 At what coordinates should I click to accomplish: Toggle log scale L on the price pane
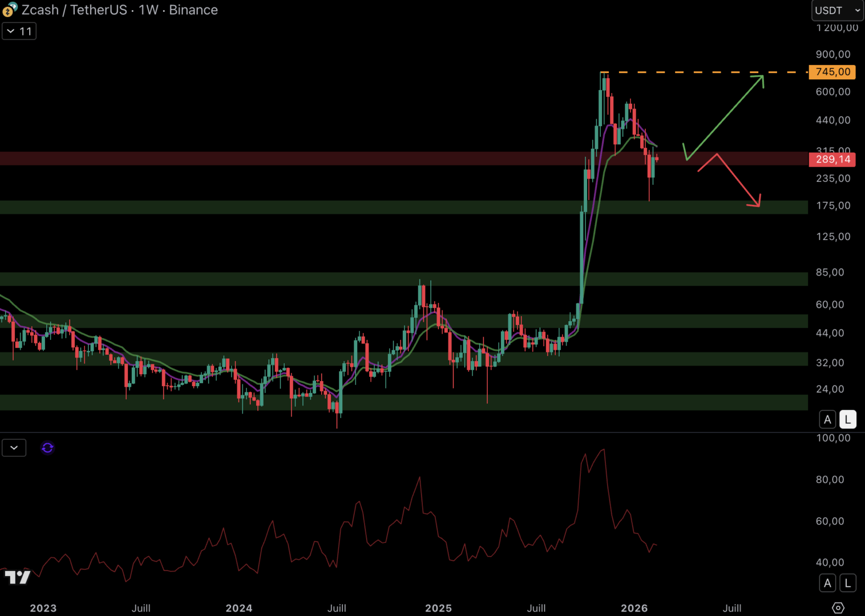[x=848, y=420]
